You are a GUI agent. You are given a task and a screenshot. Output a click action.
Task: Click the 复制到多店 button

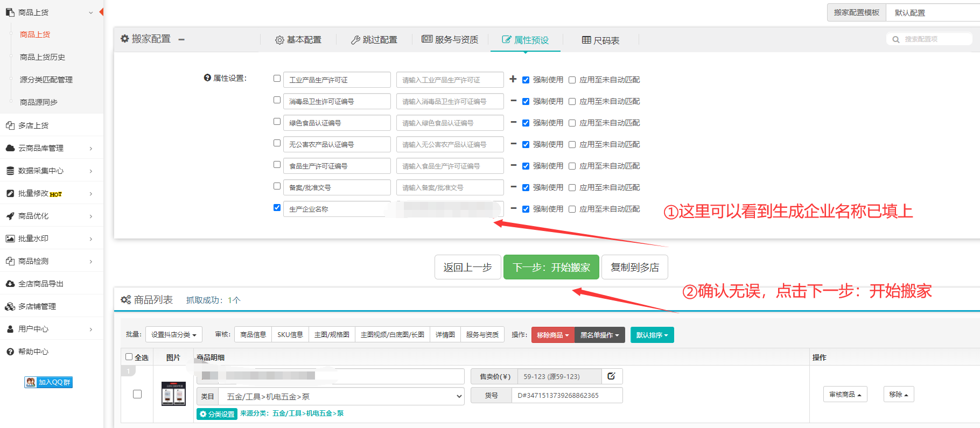(x=634, y=268)
